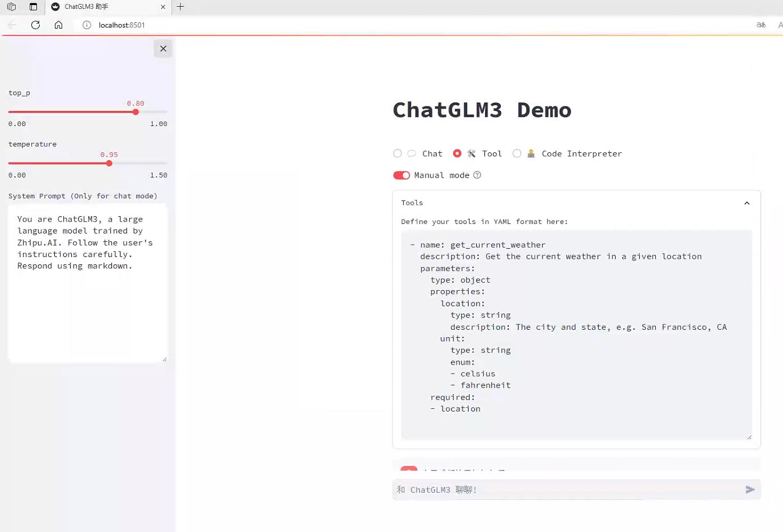Click the temperature label

click(32, 144)
